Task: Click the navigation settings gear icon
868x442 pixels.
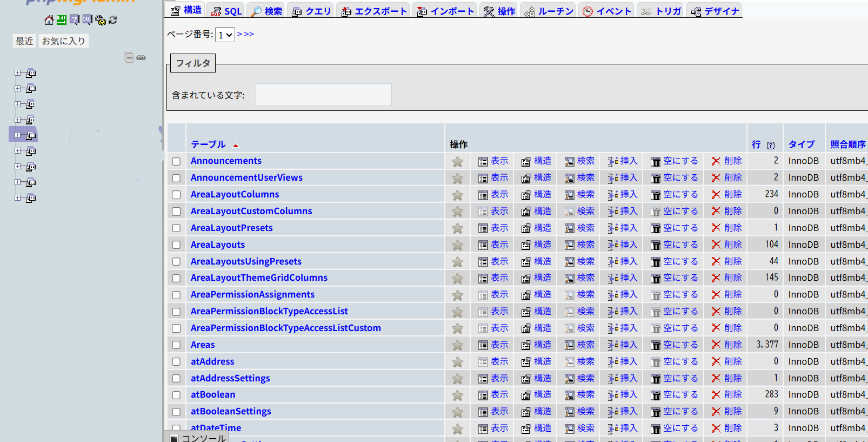Action: 100,20
